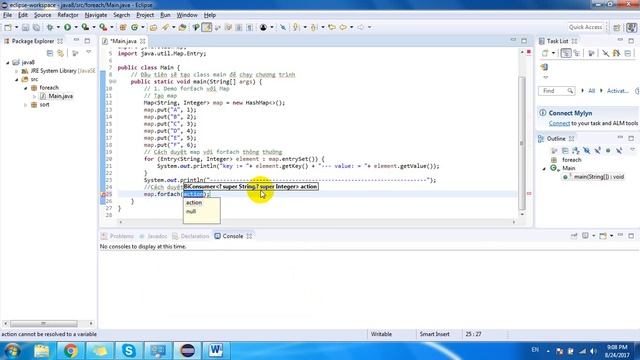Click the Activate link in Task List

618,91
